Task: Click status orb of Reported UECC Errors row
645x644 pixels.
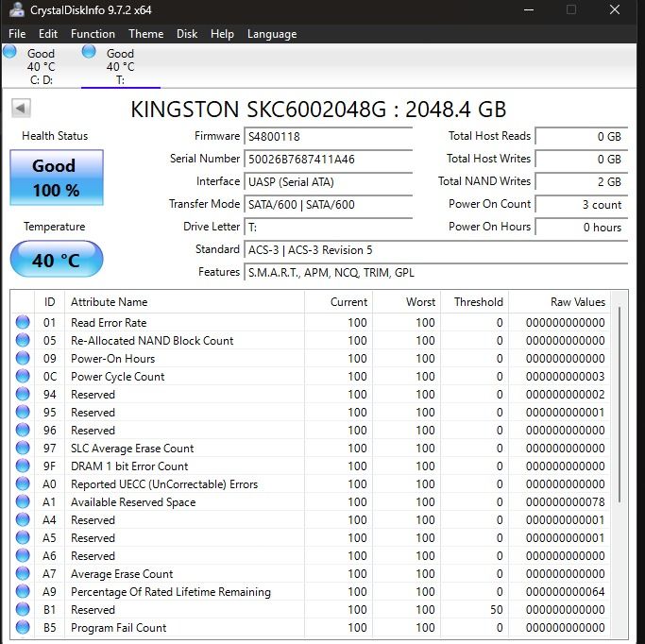Action: click(23, 483)
